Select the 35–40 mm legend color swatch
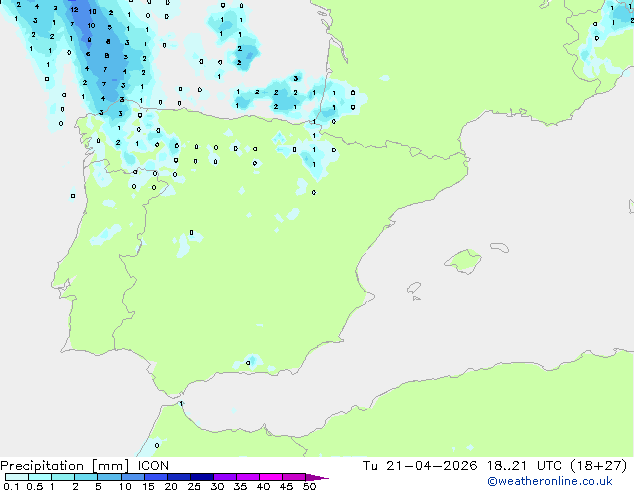 pos(248,477)
